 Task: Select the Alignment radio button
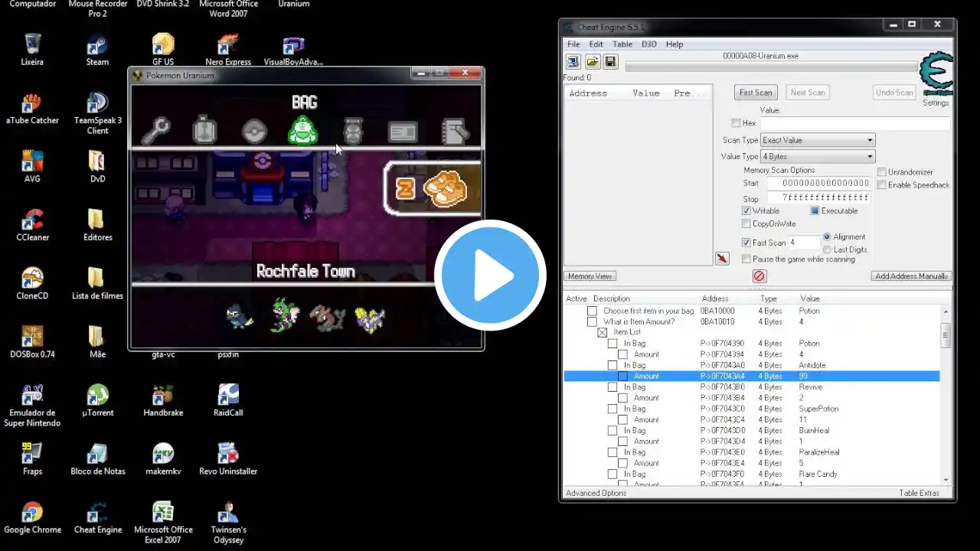tap(827, 237)
